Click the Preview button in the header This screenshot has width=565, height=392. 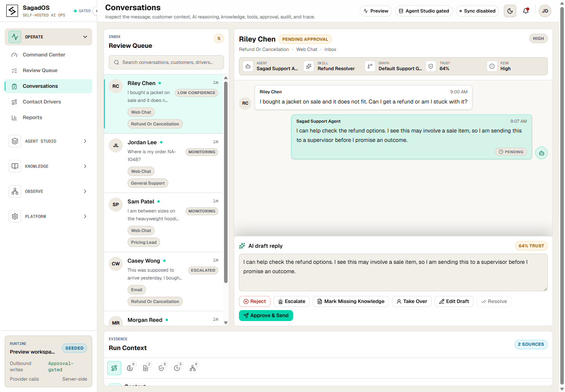click(x=376, y=11)
